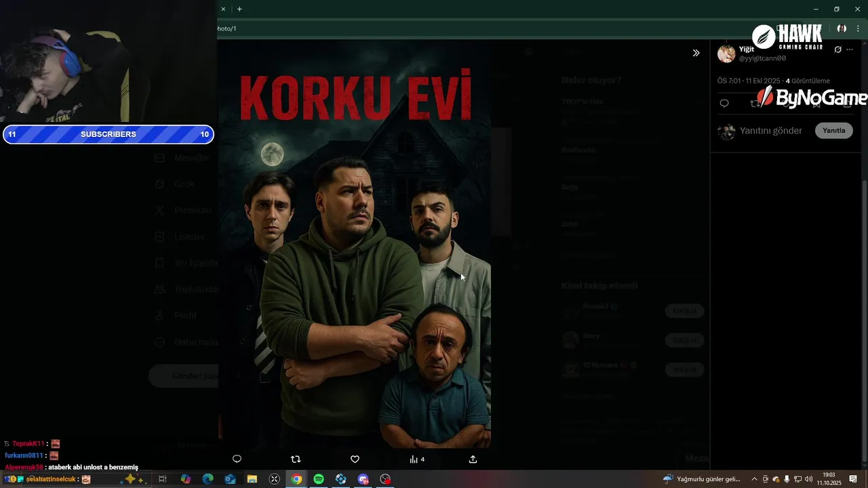Launch Microsoft Copilot from the taskbar
This screenshot has height=488, width=868.
pyautogui.click(x=186, y=479)
